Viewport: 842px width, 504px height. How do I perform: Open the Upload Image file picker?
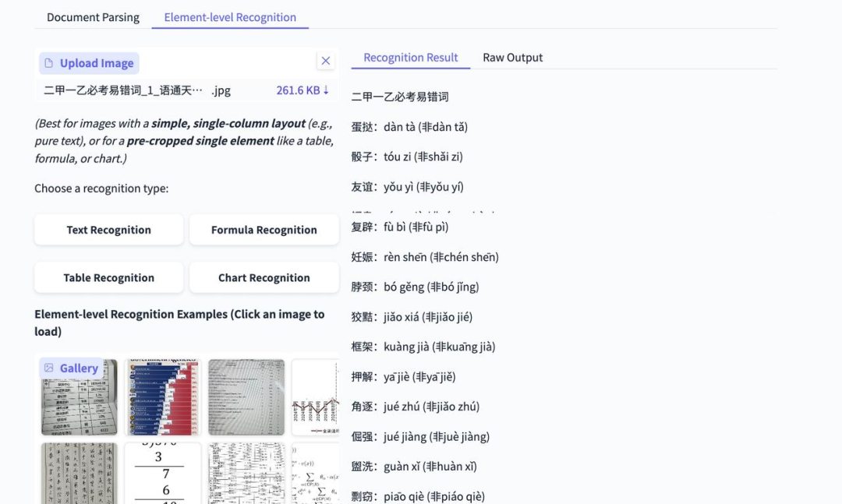88,62
